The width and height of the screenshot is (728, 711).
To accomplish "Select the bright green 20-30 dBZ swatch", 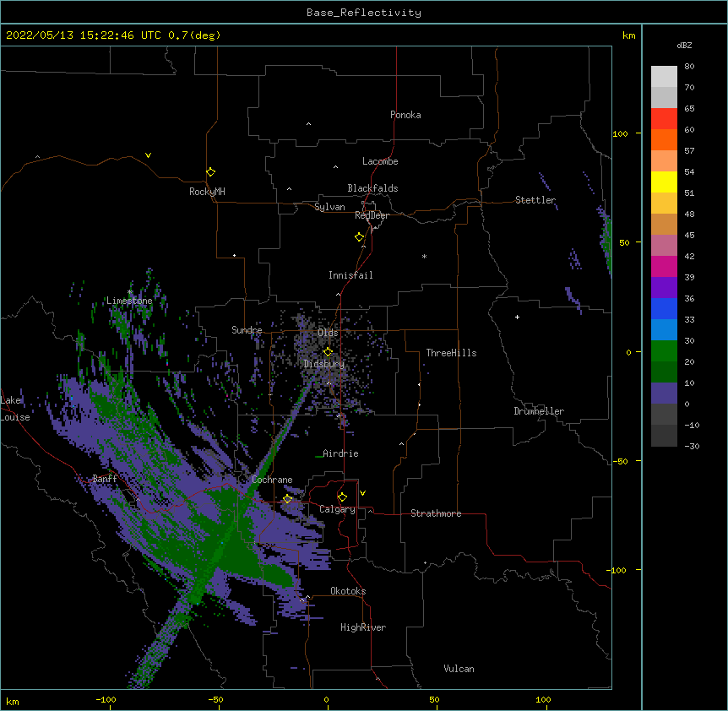I will tap(664, 351).
